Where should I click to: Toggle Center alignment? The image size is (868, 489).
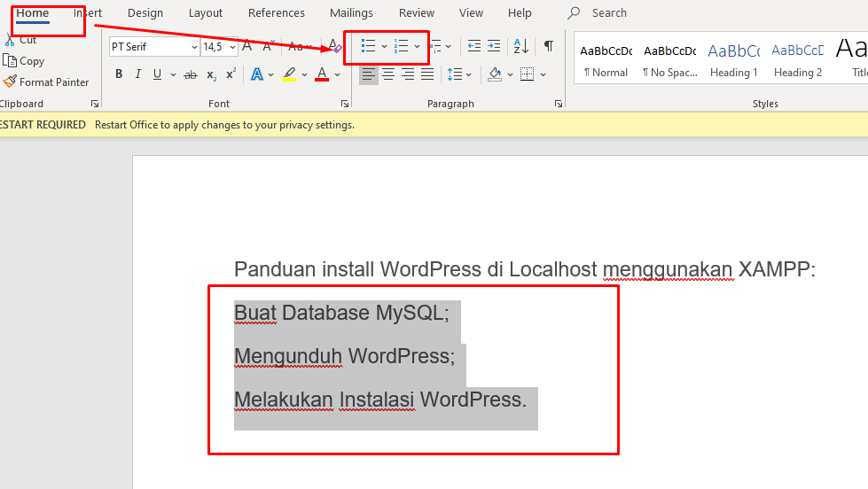(x=388, y=74)
